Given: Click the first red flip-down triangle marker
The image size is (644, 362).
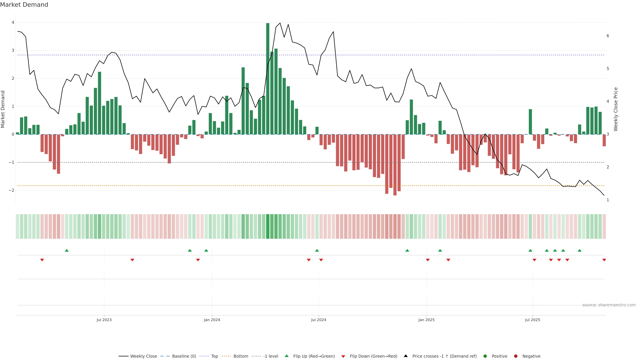Looking at the screenshot, I should pos(42,260).
